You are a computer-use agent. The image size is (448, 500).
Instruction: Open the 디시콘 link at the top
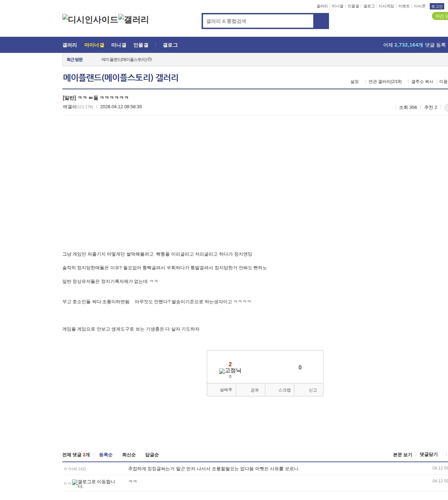click(x=420, y=6)
